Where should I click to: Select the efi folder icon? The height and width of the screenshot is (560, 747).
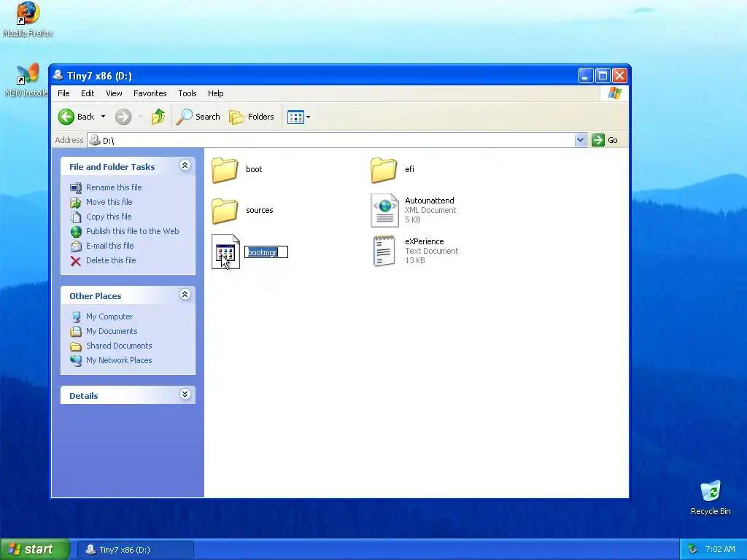(x=384, y=170)
